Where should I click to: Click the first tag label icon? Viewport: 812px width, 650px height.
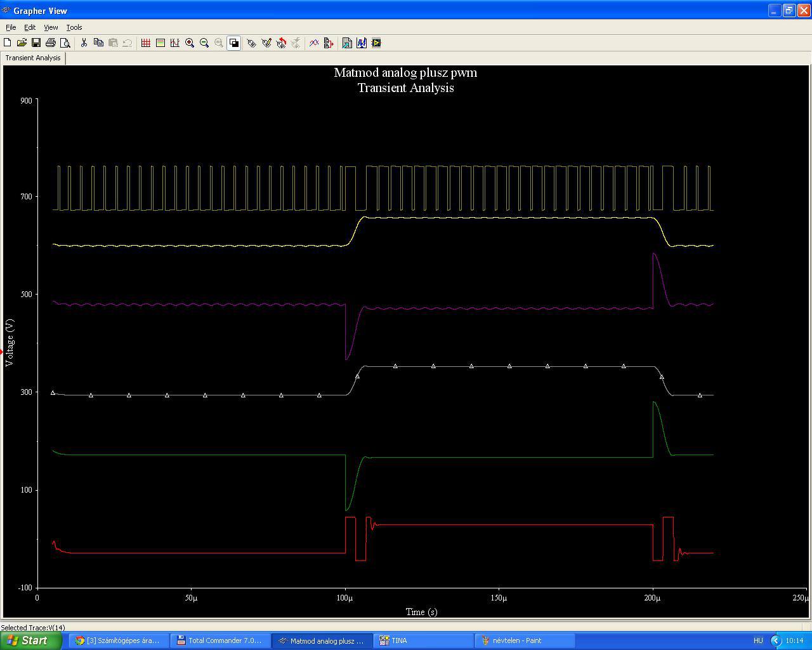(x=252, y=43)
